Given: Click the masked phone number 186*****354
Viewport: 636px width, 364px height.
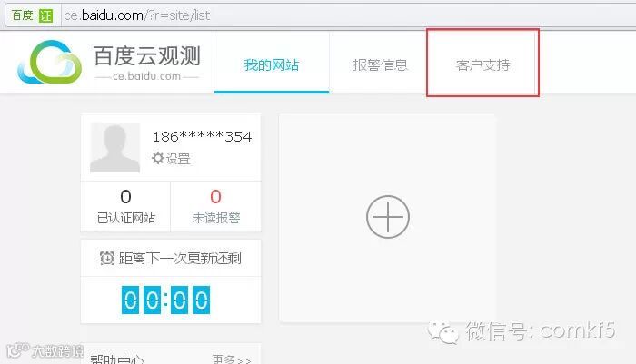Looking at the screenshot, I should tap(203, 136).
